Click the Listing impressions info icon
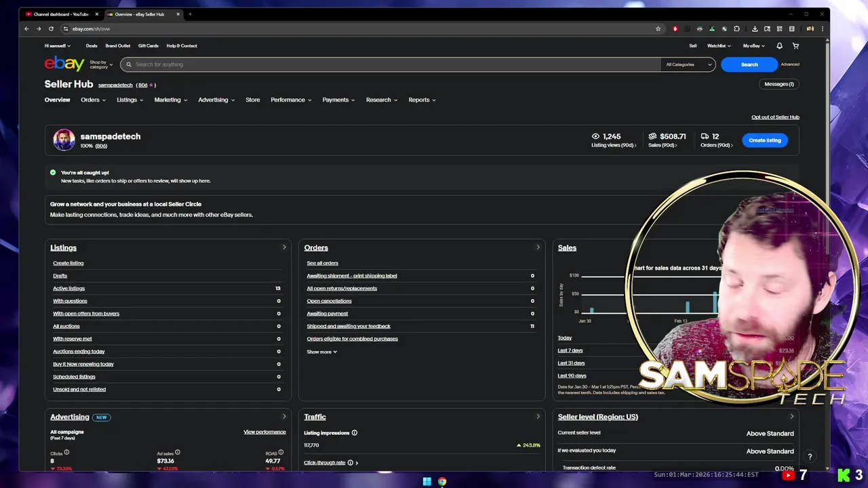 click(x=355, y=432)
